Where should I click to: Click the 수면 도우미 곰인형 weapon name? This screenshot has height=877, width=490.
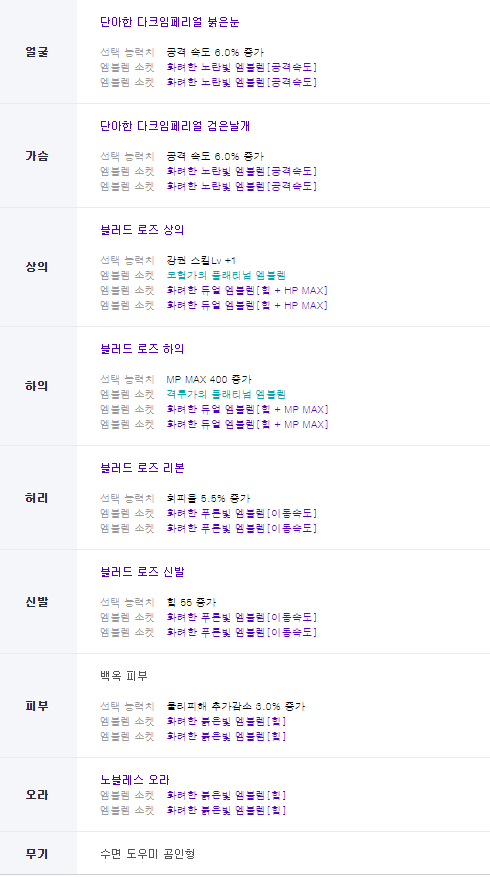(x=147, y=854)
